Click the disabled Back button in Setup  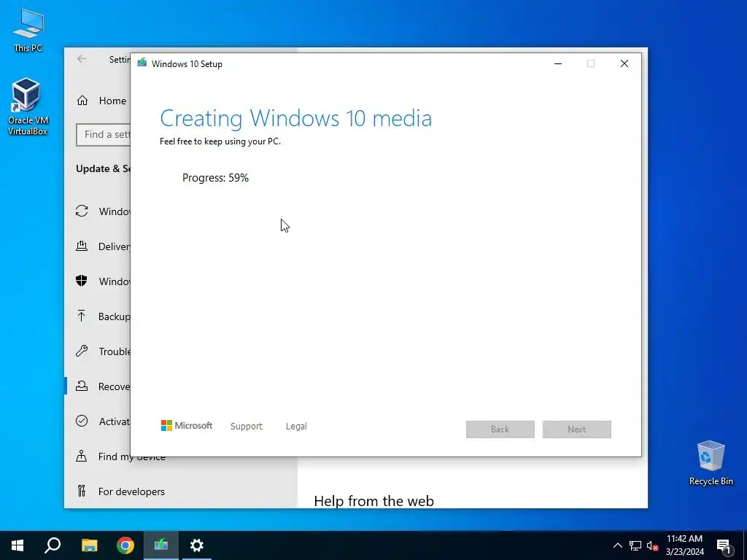tap(500, 429)
